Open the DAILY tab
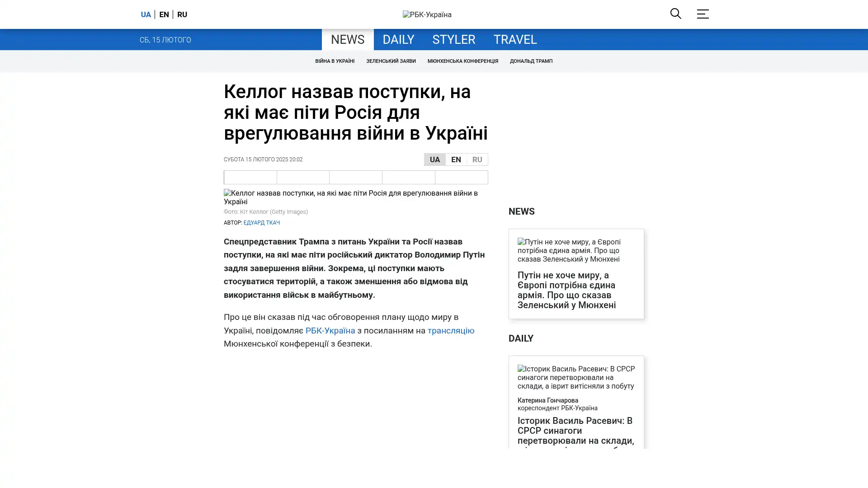The image size is (868, 488). (x=398, y=40)
